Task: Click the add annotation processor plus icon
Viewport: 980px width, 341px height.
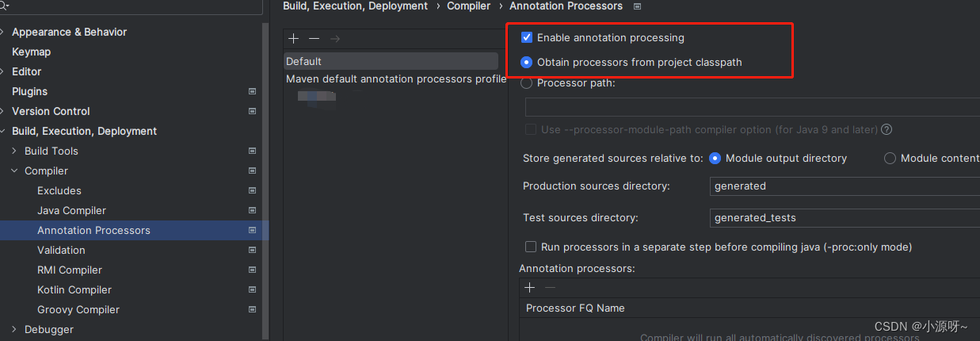Action: click(x=530, y=287)
